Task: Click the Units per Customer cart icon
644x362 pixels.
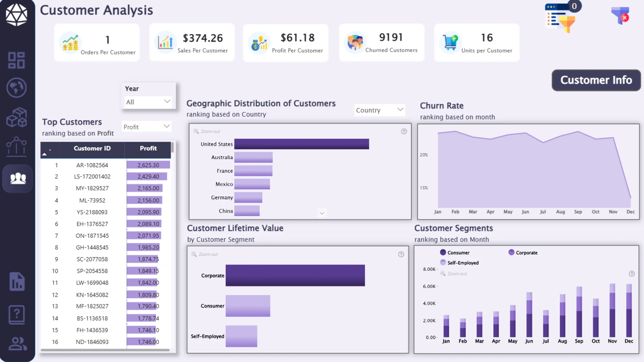Action: click(450, 43)
